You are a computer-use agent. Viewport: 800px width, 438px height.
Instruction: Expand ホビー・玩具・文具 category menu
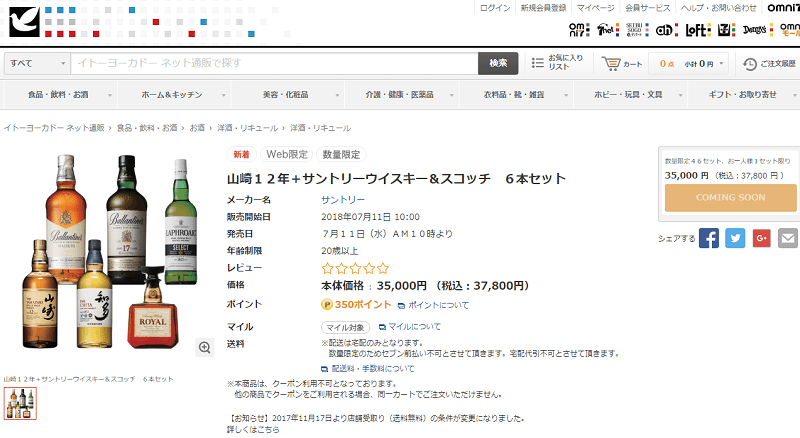point(631,95)
